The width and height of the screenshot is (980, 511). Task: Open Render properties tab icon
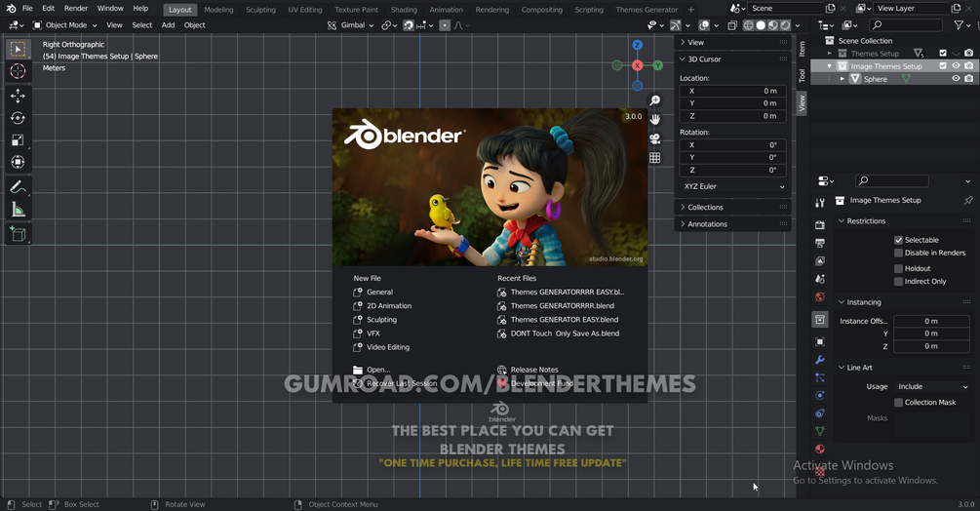[820, 225]
